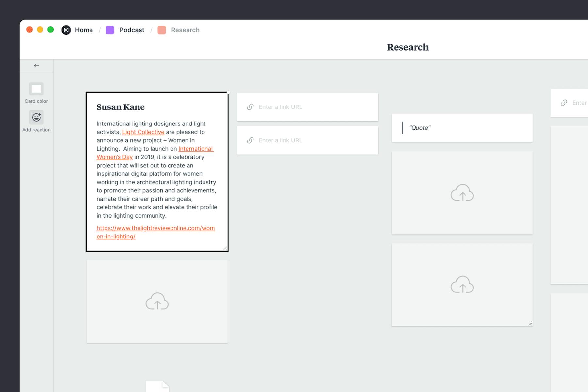Click the first Enter a link URL field
Image resolution: width=588 pixels, height=392 pixels.
pyautogui.click(x=294, y=107)
